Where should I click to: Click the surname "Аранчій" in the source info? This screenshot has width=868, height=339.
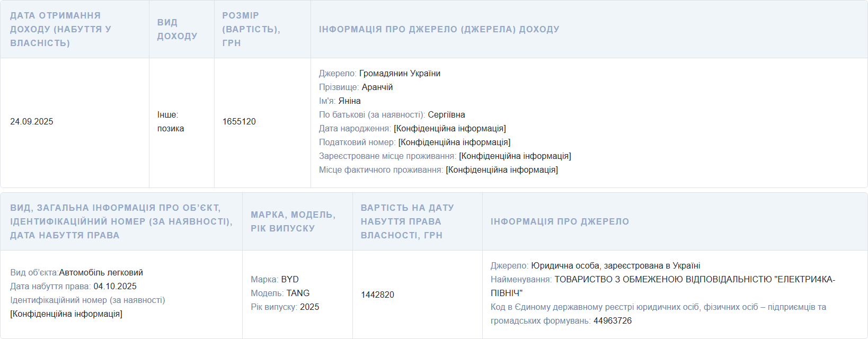[x=377, y=87]
